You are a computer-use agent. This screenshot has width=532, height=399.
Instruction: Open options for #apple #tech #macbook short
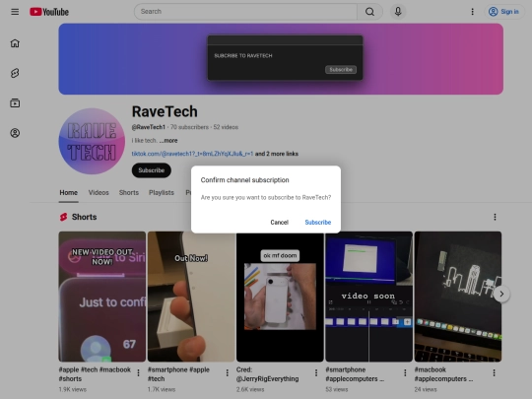138,372
